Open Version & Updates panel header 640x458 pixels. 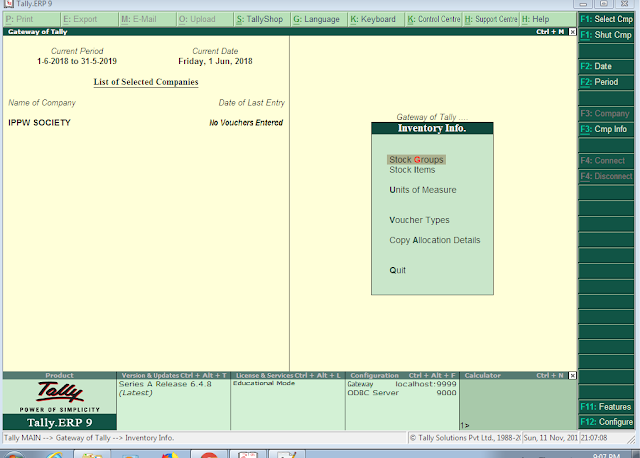point(173,376)
